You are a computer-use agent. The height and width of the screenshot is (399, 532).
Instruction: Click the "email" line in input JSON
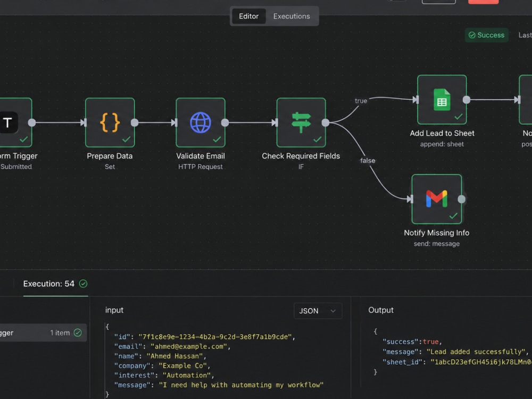click(172, 346)
